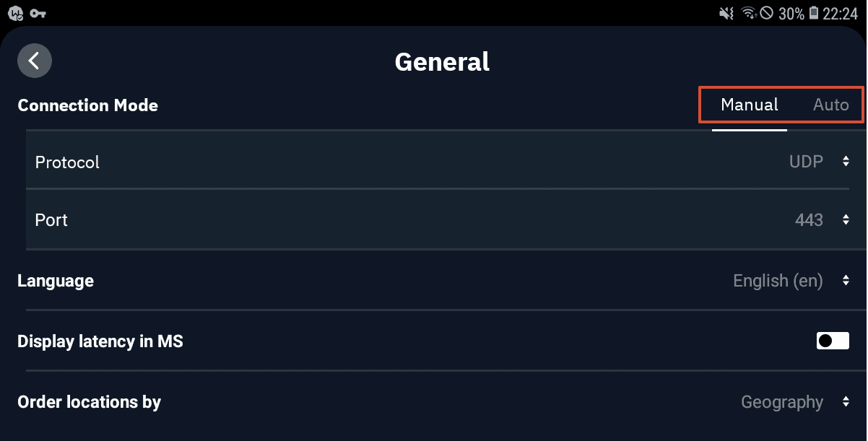Open the UDP protocol dropdown
The height and width of the screenshot is (441, 868).
click(x=806, y=162)
